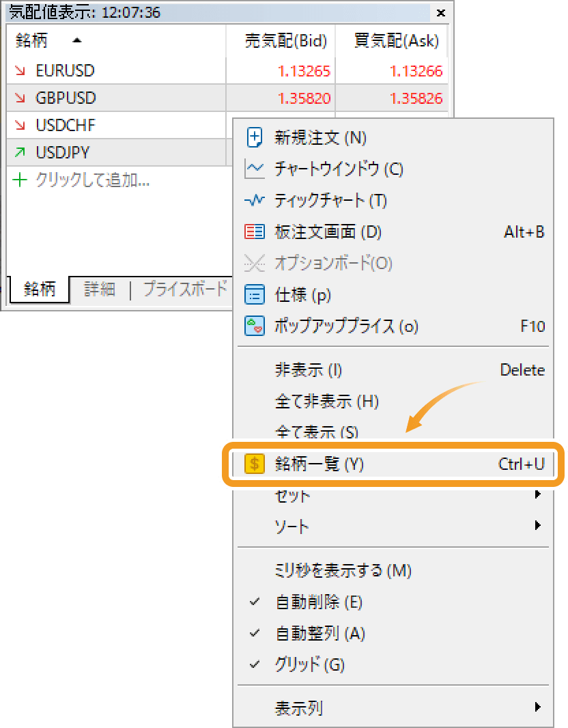Click the 買気配(Ask) column header
Viewport: 568px width, 728px height.
392,41
